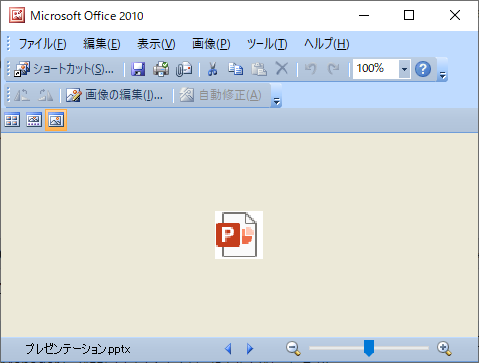
Task: Click the ショートカット(S)... button
Action: tap(64, 69)
